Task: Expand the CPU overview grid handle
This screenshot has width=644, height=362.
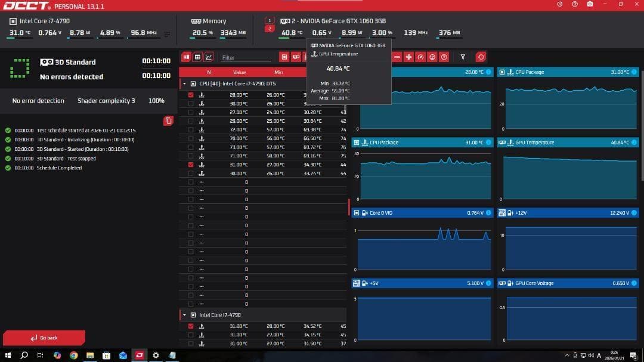Action: [167, 34]
